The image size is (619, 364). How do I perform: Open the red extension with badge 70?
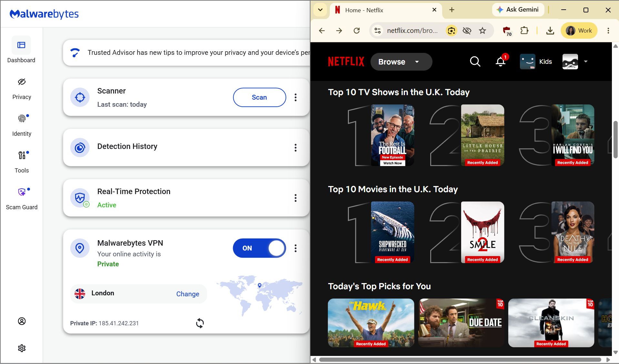[x=507, y=31]
